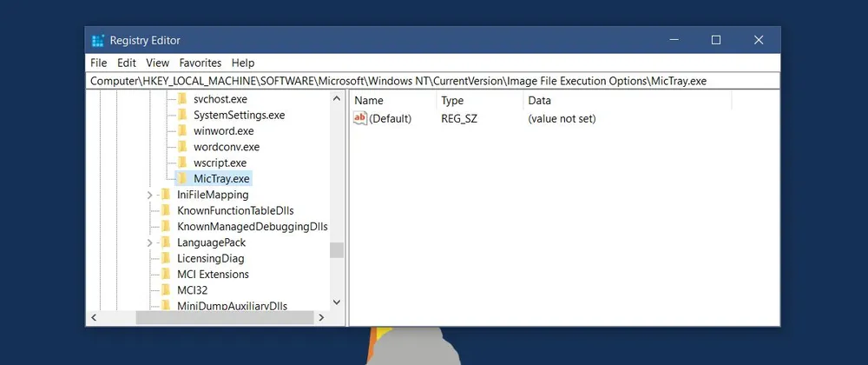Select the SystemSettings.exe key

(x=239, y=115)
